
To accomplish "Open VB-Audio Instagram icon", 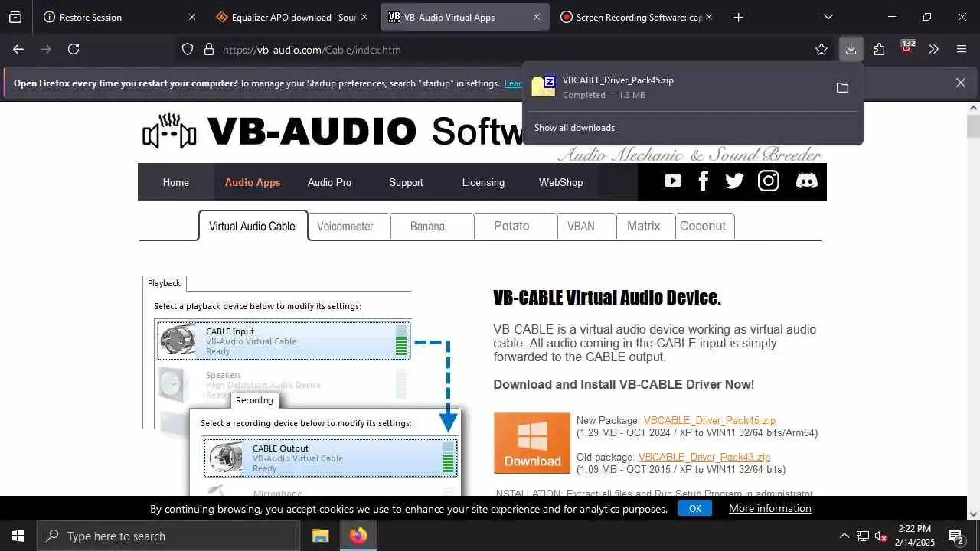I will click(768, 181).
